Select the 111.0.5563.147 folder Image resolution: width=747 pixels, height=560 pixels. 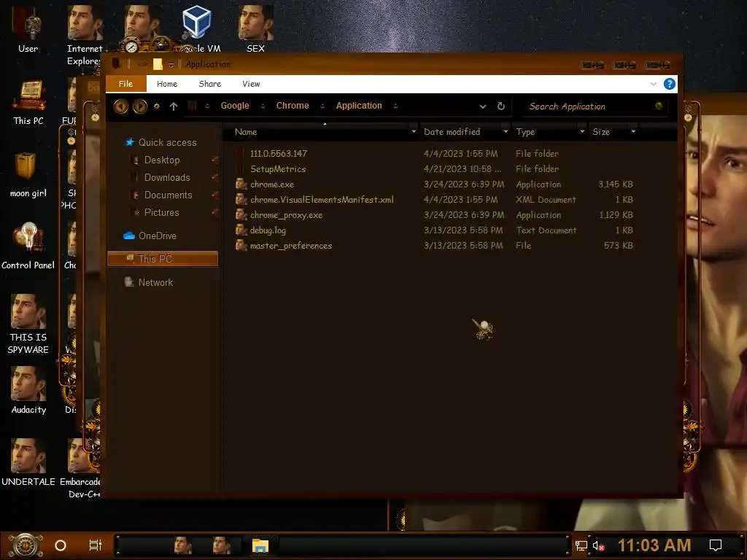279,154
